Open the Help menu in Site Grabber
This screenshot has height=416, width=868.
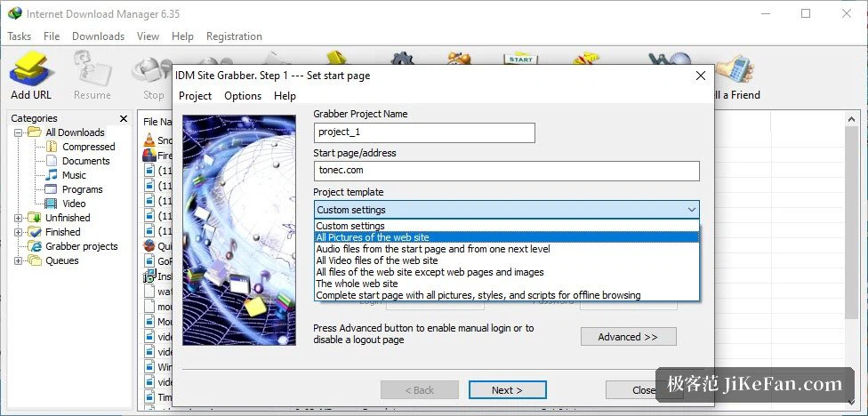click(285, 96)
